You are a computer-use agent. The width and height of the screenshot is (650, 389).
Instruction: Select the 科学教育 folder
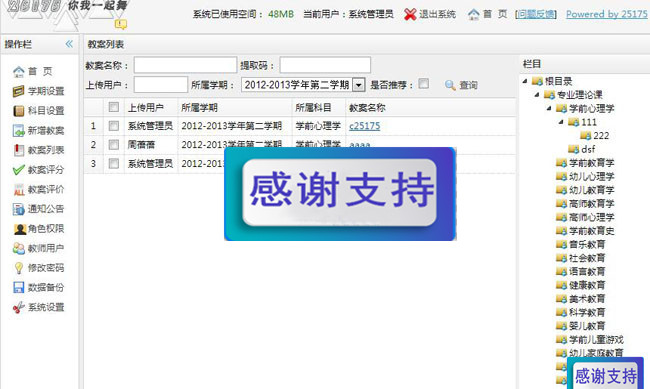[580, 312]
